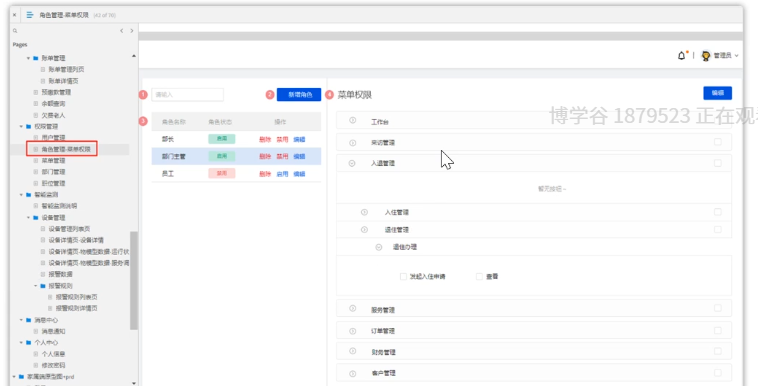
Task: Open the administrator dropdown arrow
Action: coord(737,56)
